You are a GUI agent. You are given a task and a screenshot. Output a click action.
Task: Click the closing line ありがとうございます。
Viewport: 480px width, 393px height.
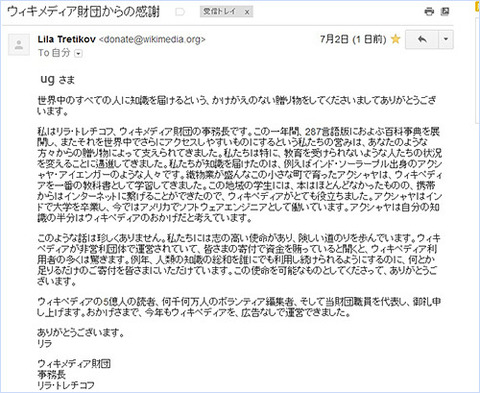[81, 332]
